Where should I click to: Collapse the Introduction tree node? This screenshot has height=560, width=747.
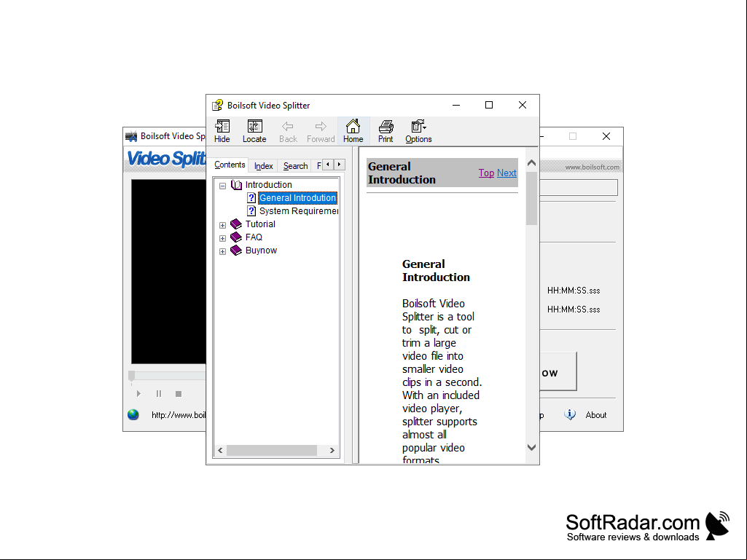222,186
